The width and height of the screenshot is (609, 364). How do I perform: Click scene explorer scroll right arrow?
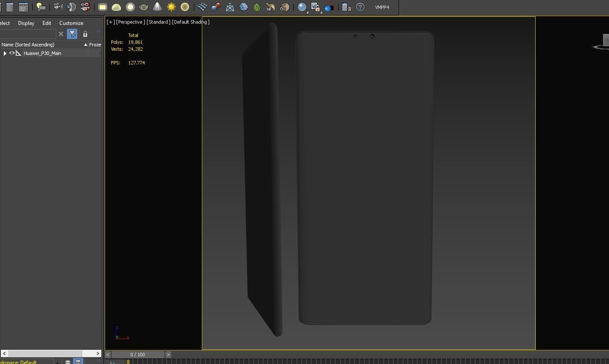pyautogui.click(x=98, y=353)
